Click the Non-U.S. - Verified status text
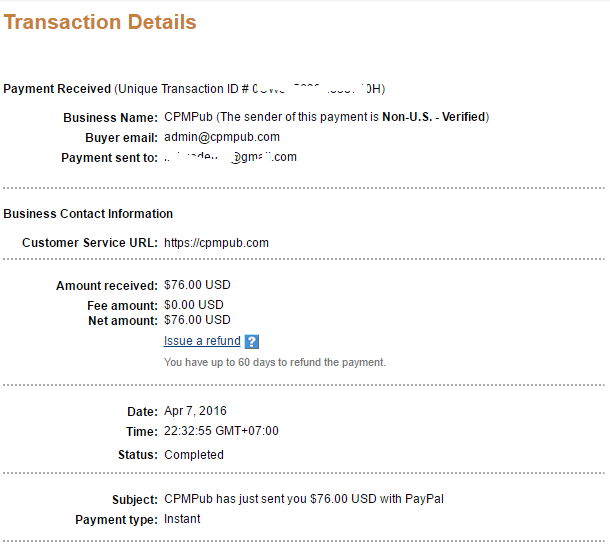 point(434,117)
